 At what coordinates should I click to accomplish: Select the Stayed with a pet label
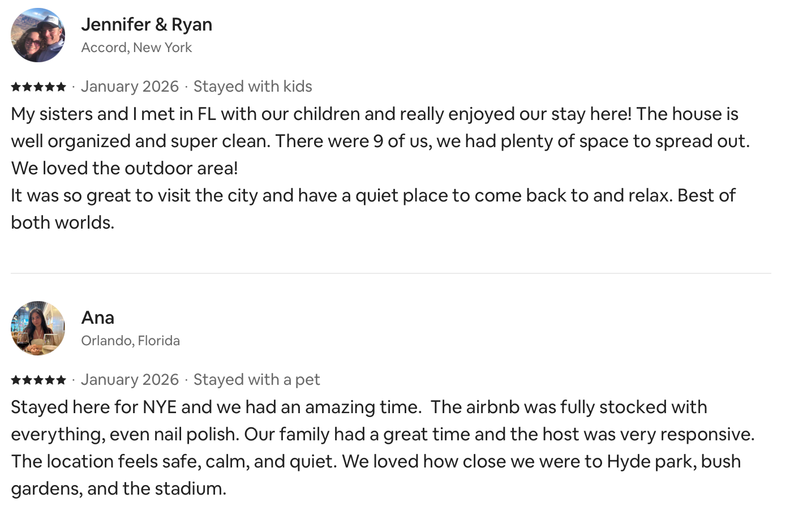point(256,380)
